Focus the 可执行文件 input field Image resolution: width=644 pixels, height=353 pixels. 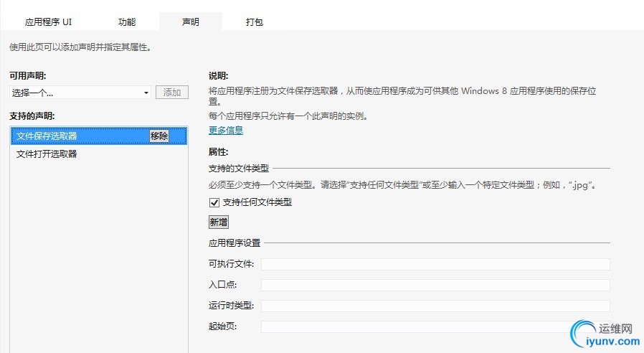click(x=435, y=264)
